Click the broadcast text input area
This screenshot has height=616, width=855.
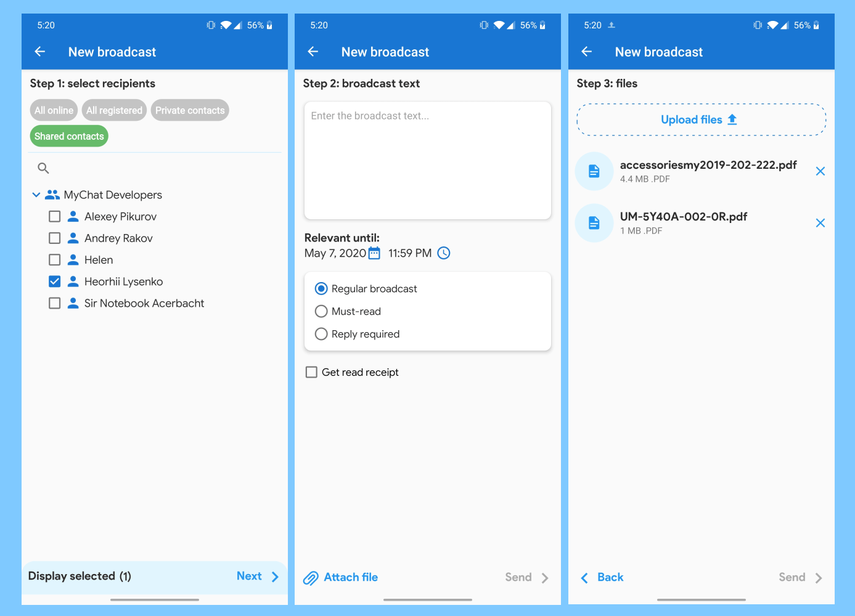point(428,161)
